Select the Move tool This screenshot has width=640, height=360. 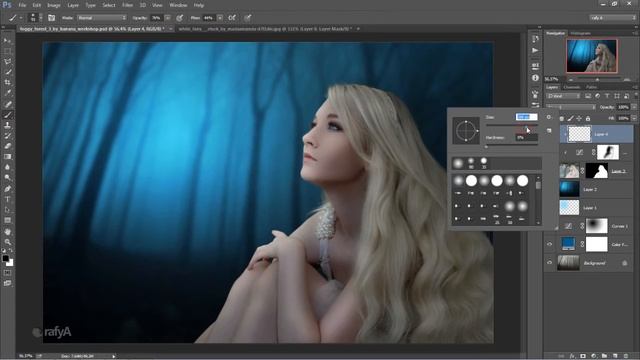click(7, 40)
